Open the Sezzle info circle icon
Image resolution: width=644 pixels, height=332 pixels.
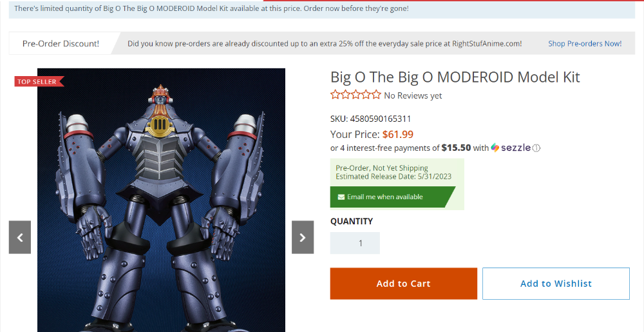[536, 148]
